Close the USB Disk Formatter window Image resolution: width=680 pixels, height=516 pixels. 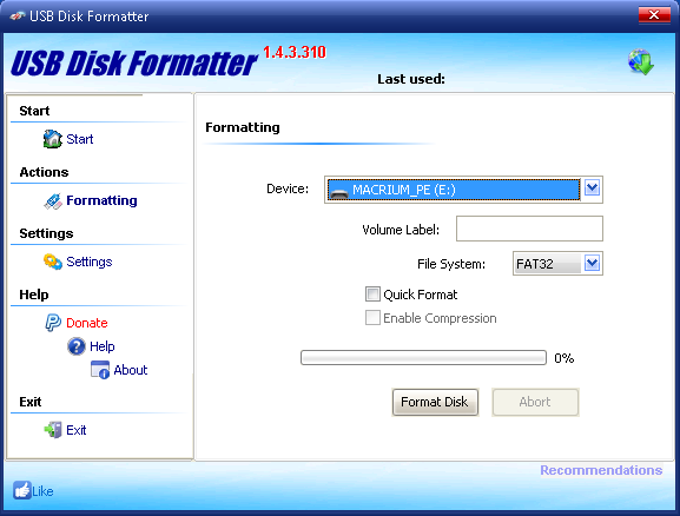(654, 15)
